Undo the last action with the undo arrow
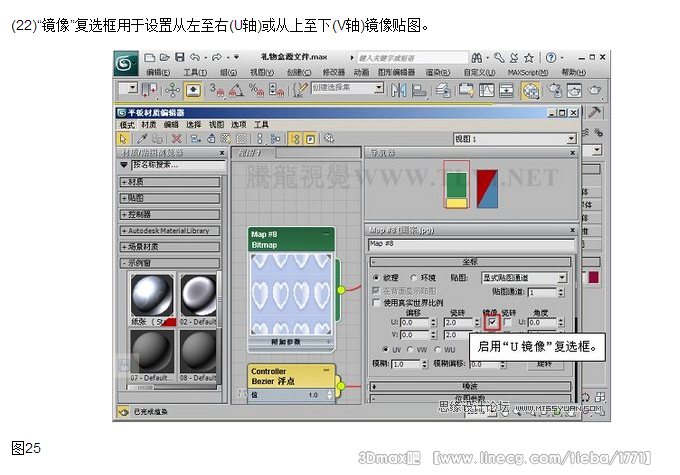 click(x=195, y=57)
